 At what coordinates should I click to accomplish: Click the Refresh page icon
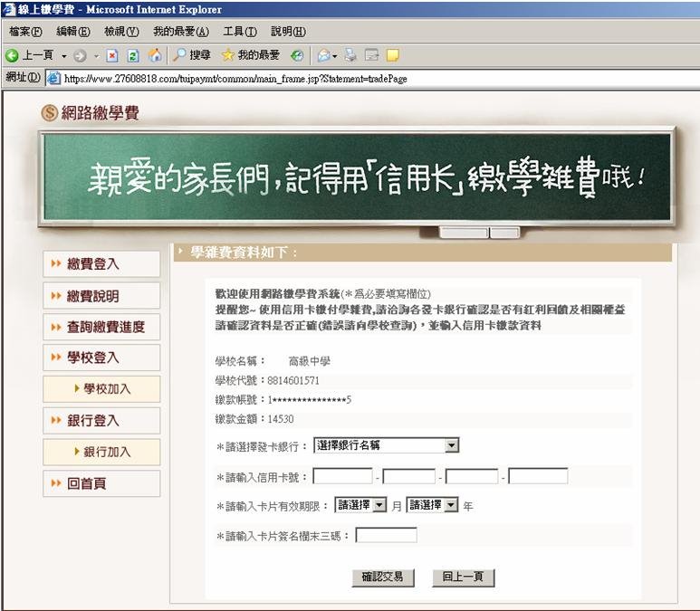click(x=132, y=55)
